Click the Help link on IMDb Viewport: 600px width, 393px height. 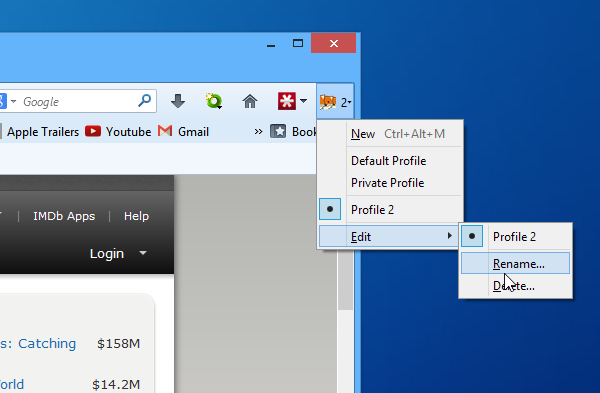point(136,216)
